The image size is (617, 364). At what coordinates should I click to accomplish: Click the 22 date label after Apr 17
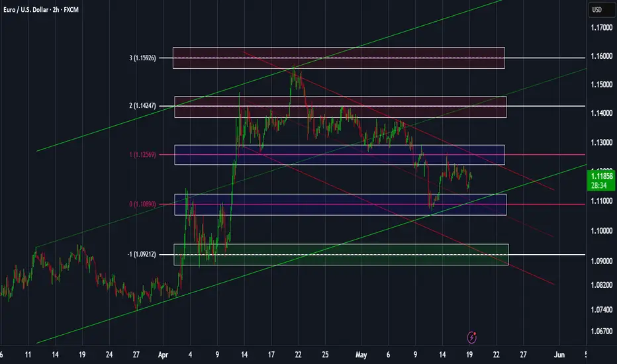coord(298,355)
